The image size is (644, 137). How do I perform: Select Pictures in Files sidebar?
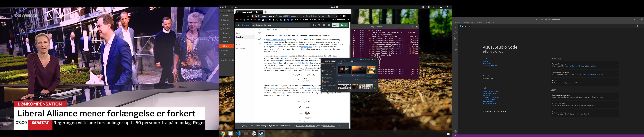point(226,46)
